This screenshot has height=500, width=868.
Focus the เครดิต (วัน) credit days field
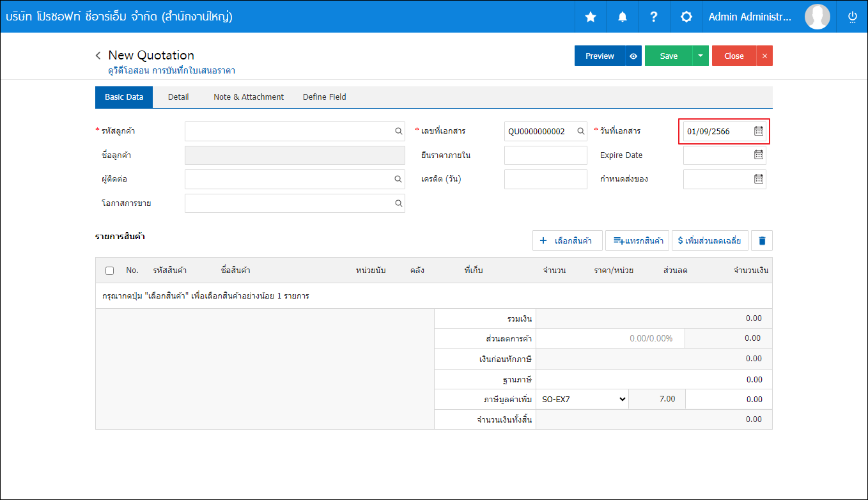[x=545, y=179]
